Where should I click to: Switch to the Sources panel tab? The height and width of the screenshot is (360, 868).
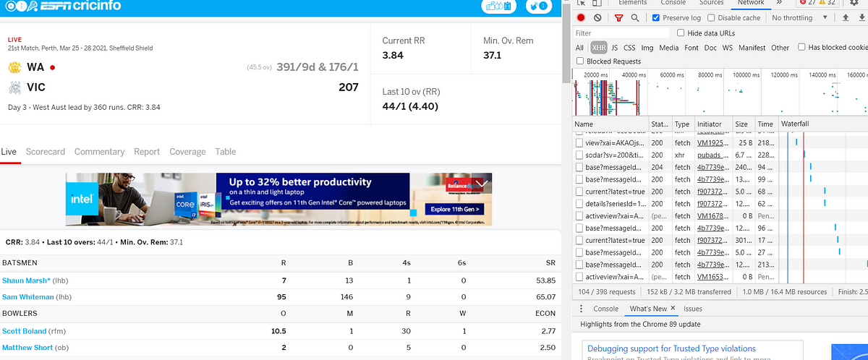coord(712,3)
